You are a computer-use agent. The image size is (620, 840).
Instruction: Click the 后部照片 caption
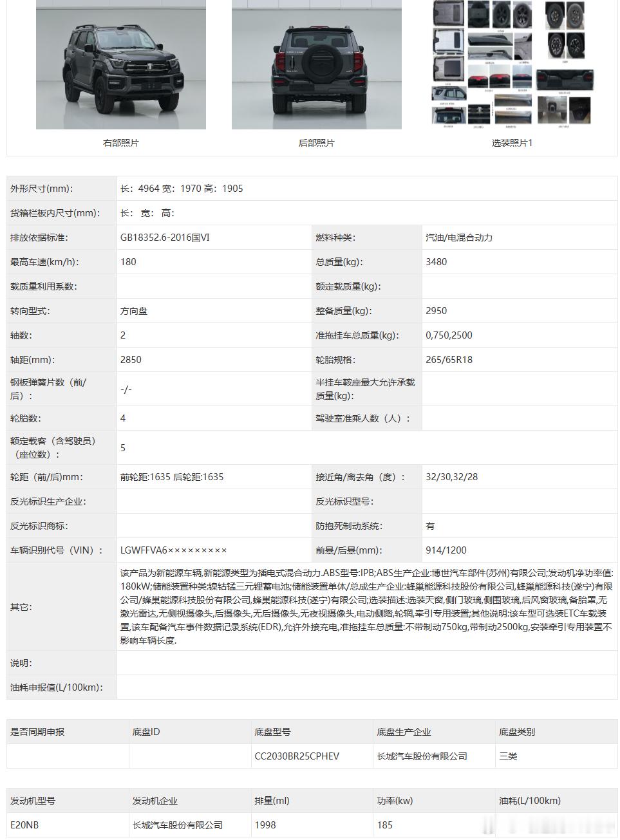(317, 143)
